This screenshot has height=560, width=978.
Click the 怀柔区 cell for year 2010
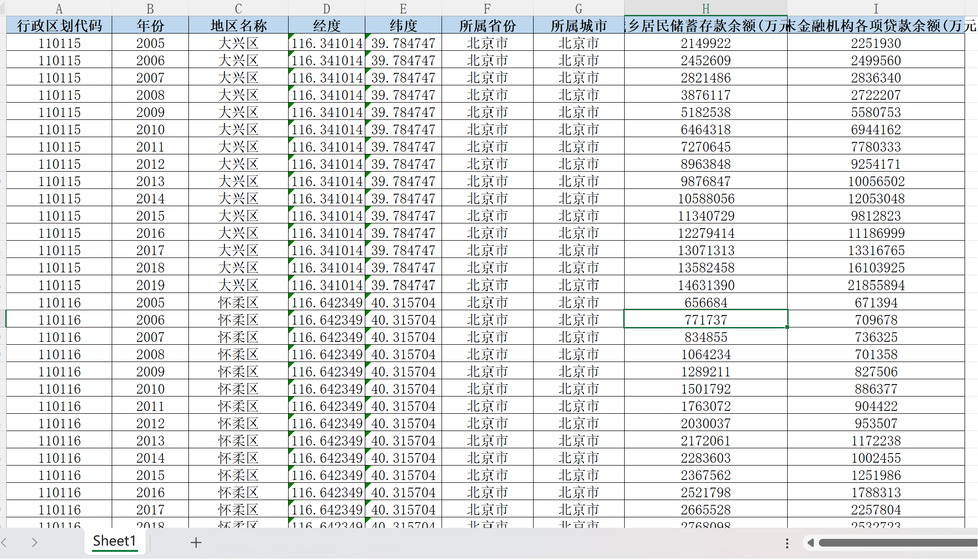(x=238, y=389)
